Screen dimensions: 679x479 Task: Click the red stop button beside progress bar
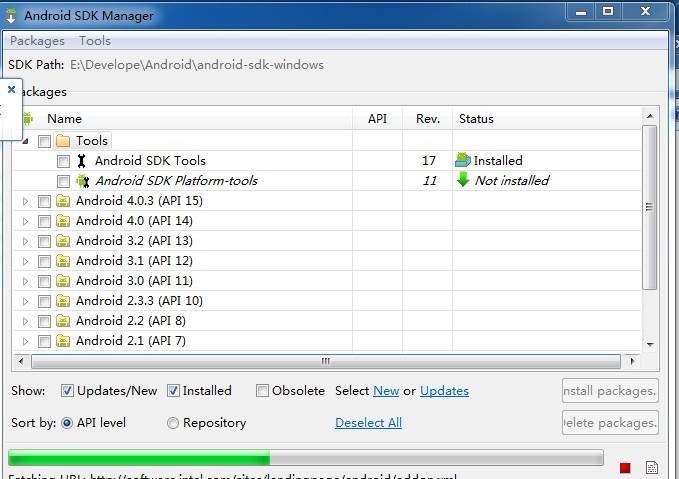(x=625, y=467)
